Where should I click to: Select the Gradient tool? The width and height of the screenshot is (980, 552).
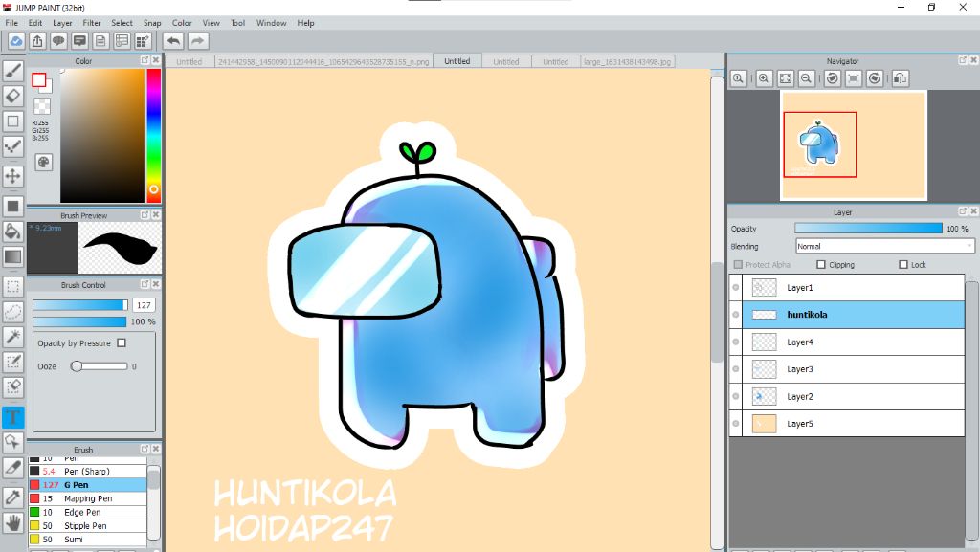pyautogui.click(x=13, y=256)
